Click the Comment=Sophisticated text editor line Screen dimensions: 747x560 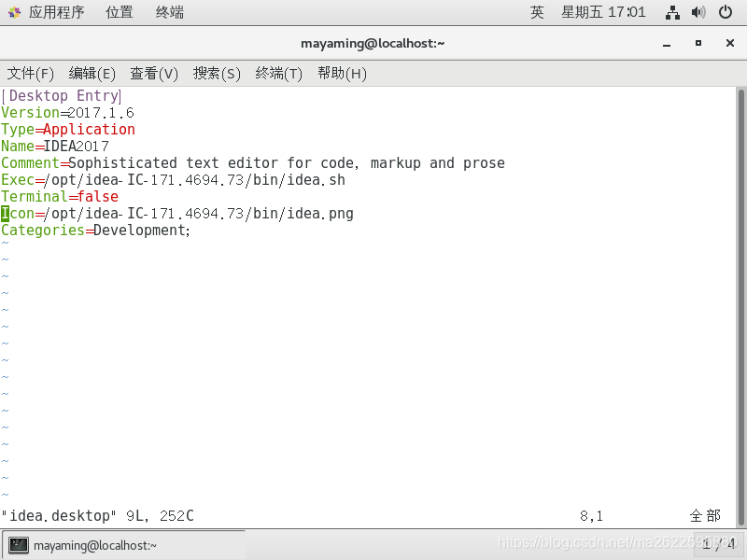point(253,163)
